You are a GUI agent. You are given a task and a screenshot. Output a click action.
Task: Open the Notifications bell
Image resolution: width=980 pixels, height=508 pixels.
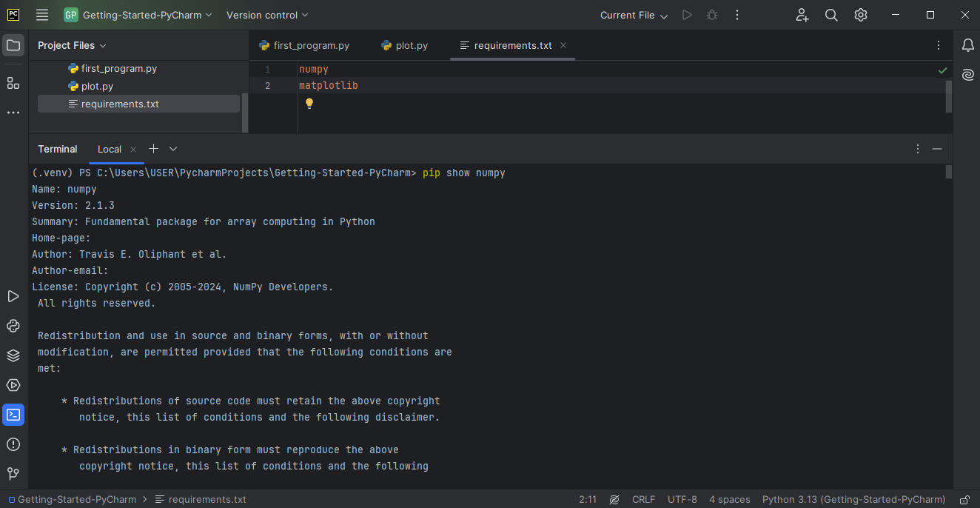pyautogui.click(x=967, y=45)
